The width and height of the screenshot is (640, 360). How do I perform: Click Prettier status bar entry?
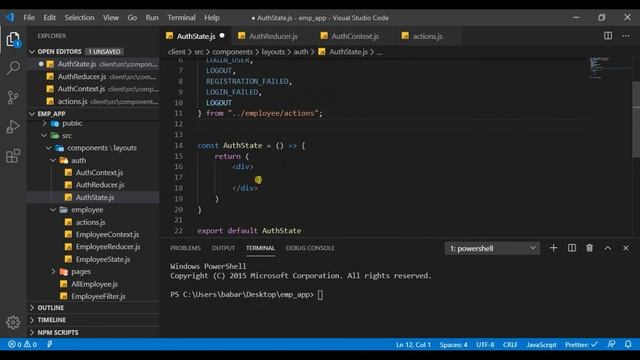point(581,344)
